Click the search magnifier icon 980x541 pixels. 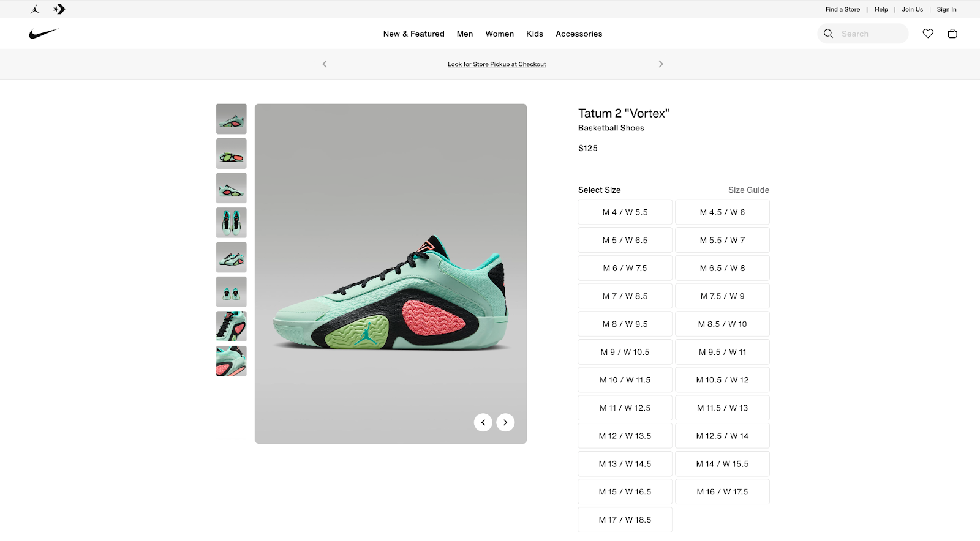point(828,34)
